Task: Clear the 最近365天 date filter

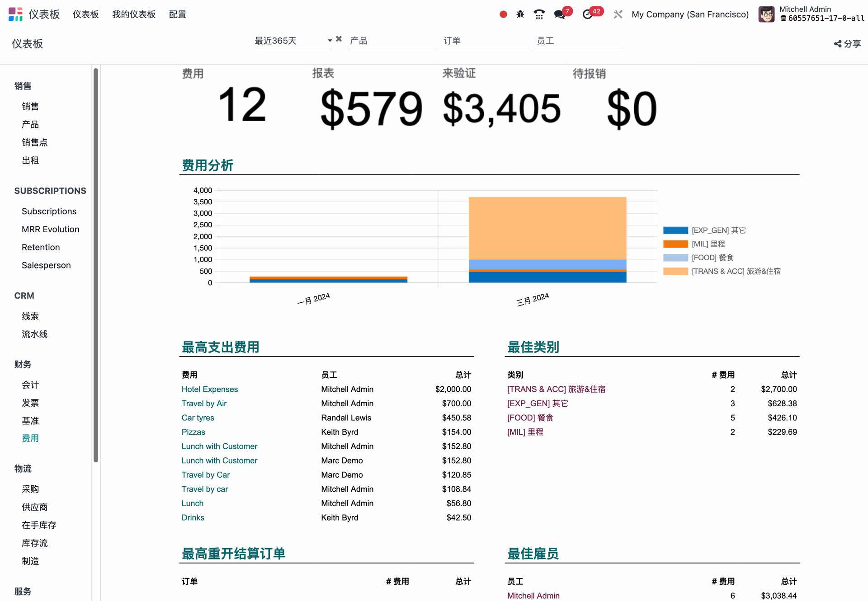Action: (x=339, y=39)
